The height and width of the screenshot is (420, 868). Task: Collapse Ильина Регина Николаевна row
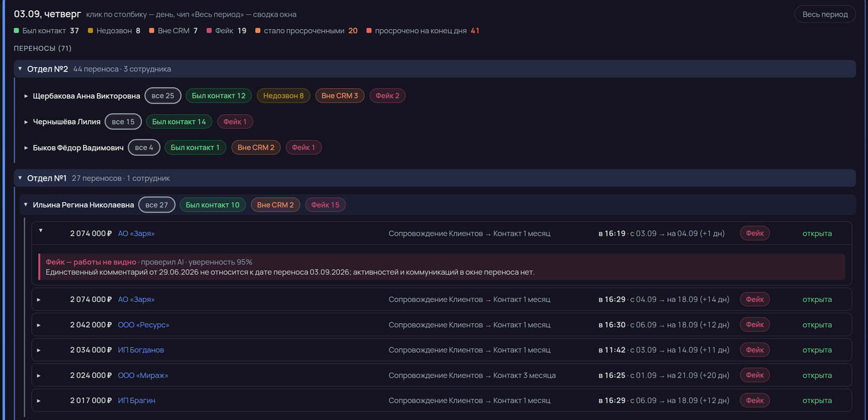25,204
